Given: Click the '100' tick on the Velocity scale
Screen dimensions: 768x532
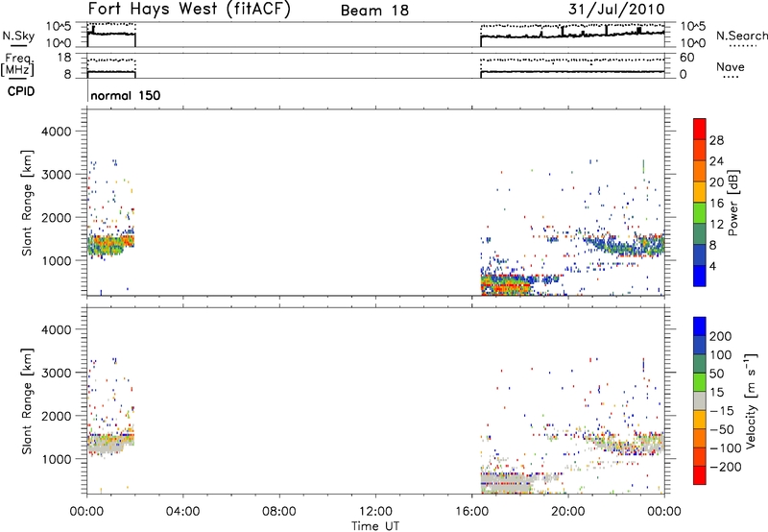Looking at the screenshot, I should point(720,354).
